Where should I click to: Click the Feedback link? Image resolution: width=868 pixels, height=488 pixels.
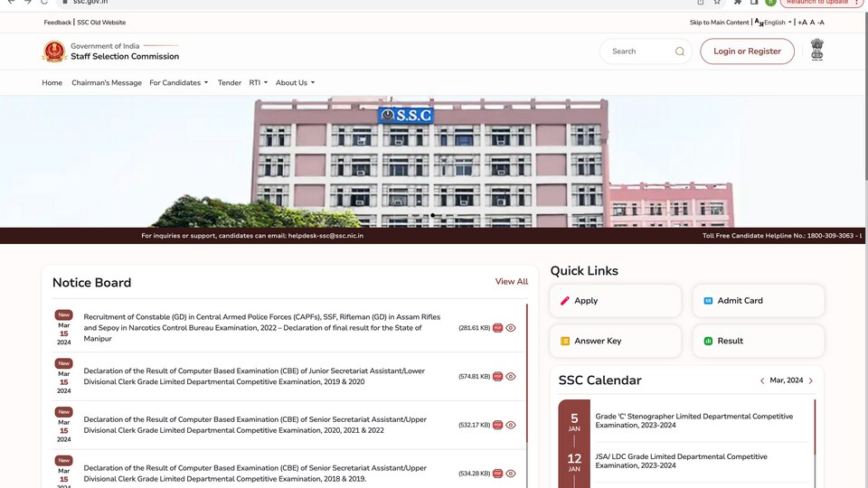pyautogui.click(x=58, y=23)
